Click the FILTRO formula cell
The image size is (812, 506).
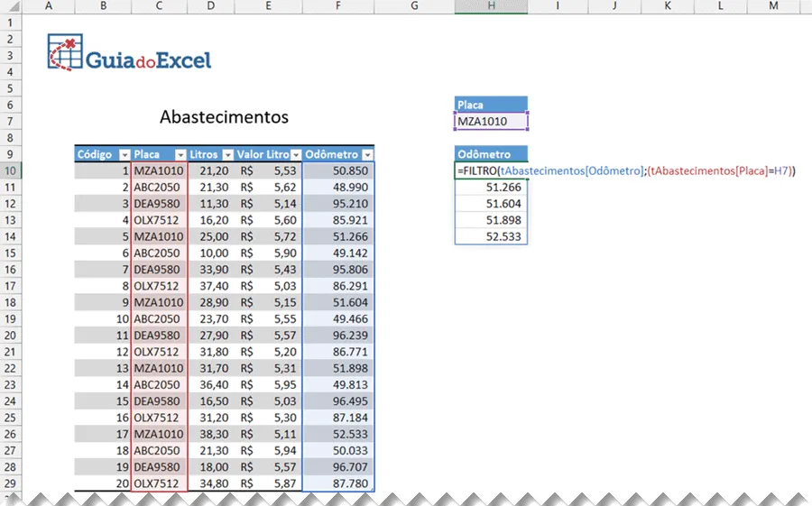click(491, 170)
